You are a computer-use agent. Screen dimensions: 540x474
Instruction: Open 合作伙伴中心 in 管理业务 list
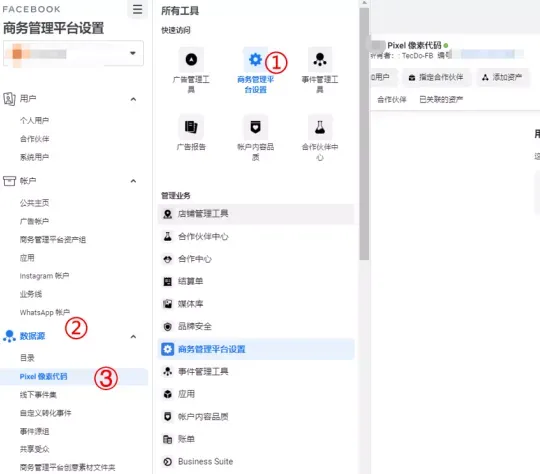[x=256, y=237]
